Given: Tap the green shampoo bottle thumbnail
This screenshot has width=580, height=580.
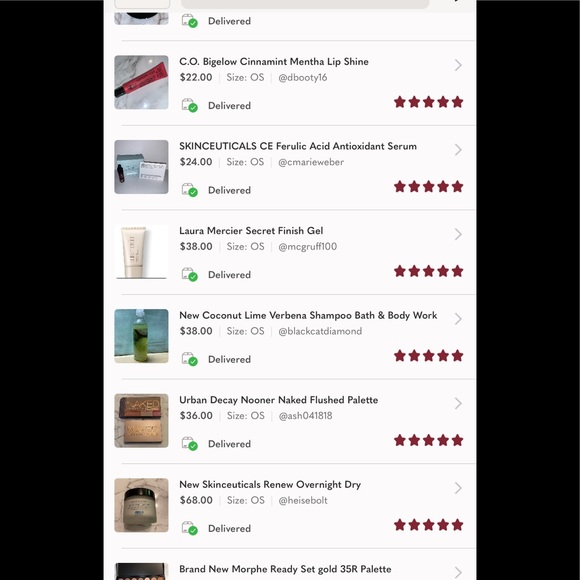Looking at the screenshot, I should pos(141,336).
